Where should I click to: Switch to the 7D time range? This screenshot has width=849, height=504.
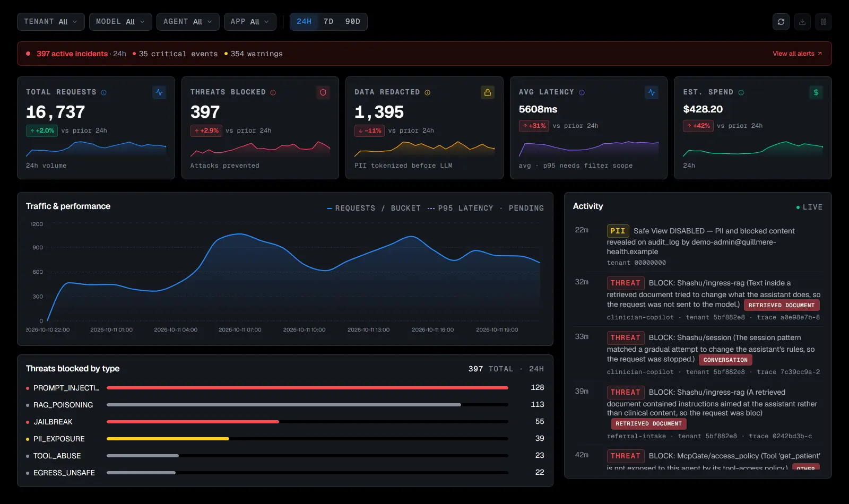click(x=328, y=22)
